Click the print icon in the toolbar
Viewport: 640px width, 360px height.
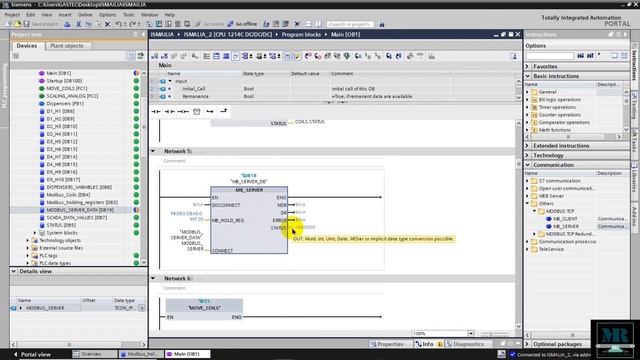(67, 24)
